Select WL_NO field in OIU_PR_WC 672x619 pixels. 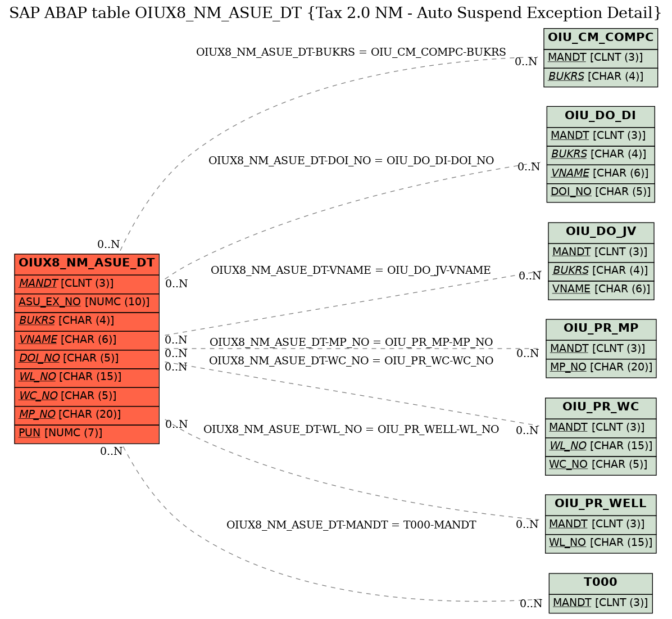point(601,447)
